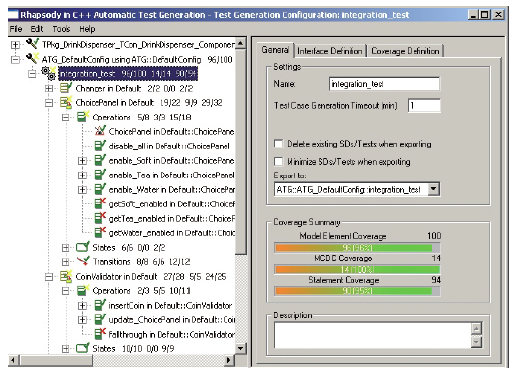Open the Help menu
Image resolution: width=519 pixels, height=377 pixels.
[x=87, y=29]
